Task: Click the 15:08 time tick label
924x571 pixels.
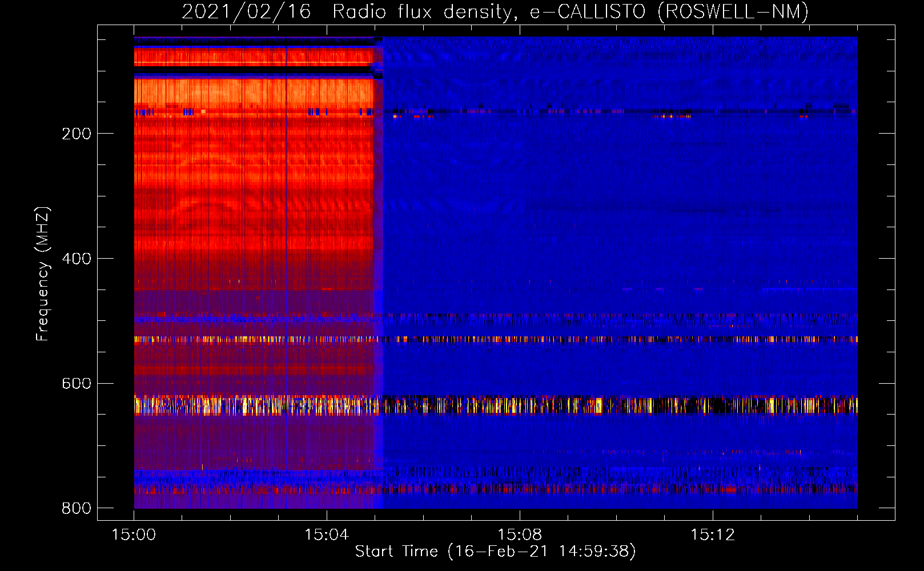Action: tap(520, 535)
